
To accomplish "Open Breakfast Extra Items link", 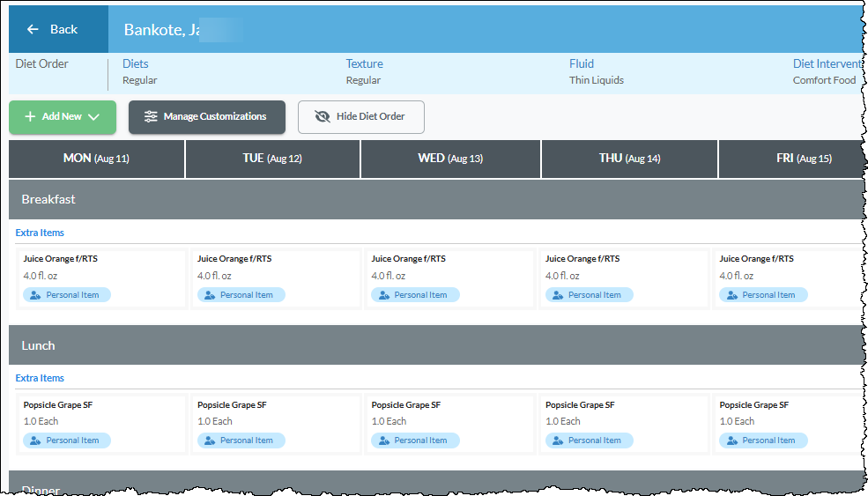I will tap(40, 233).
